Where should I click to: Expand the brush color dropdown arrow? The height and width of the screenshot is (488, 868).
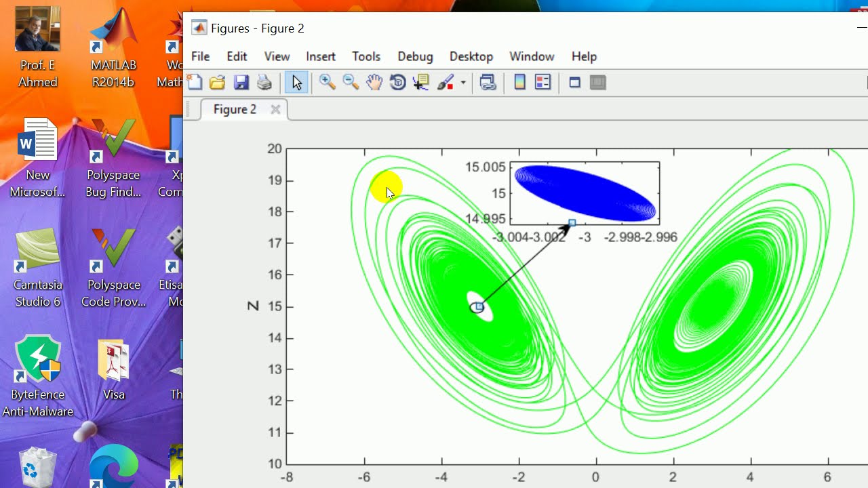tap(463, 83)
